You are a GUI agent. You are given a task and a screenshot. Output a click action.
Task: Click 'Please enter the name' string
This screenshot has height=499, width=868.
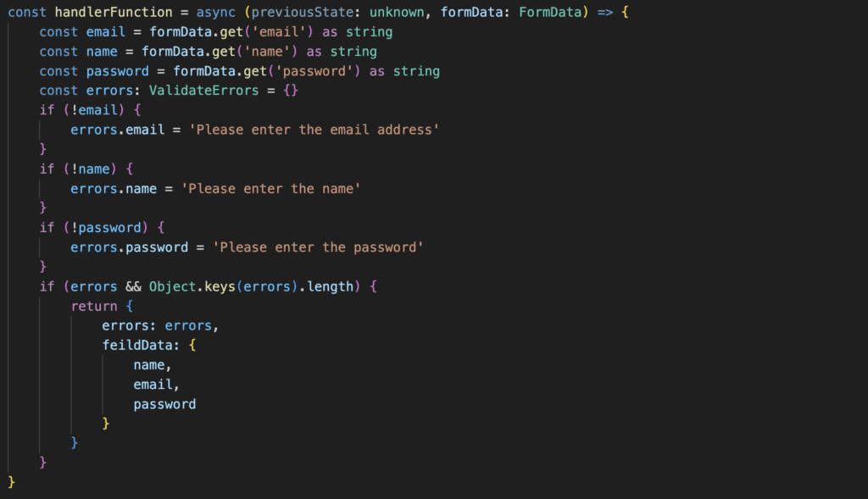tap(271, 189)
